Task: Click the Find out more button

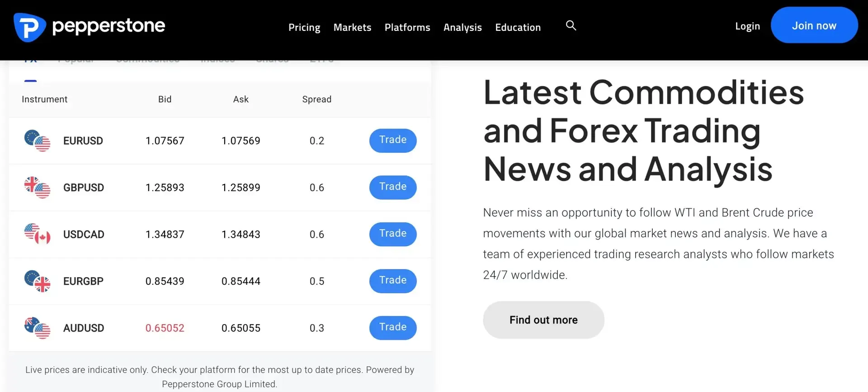Action: [543, 320]
